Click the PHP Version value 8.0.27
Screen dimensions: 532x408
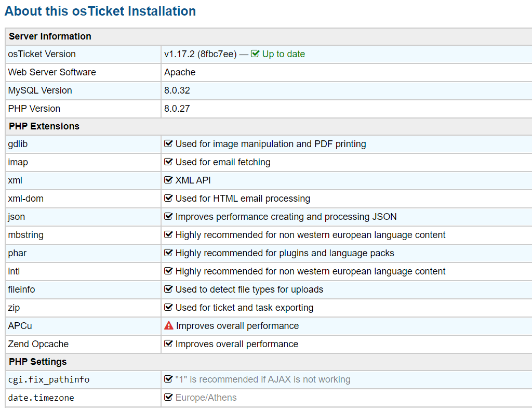(177, 109)
